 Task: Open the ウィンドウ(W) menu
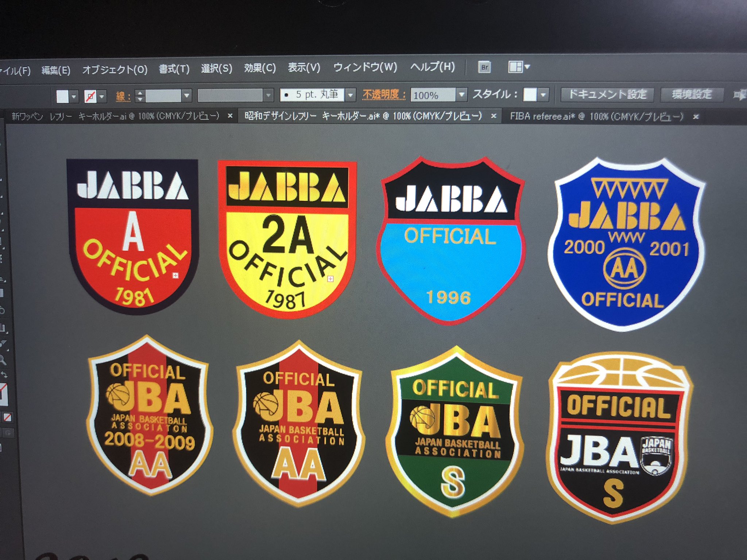pyautogui.click(x=365, y=67)
